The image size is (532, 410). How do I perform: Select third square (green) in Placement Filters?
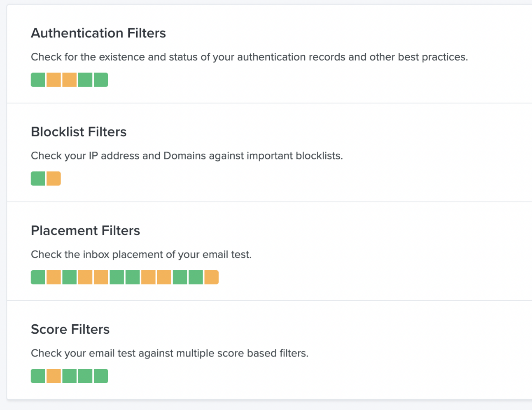click(x=69, y=277)
